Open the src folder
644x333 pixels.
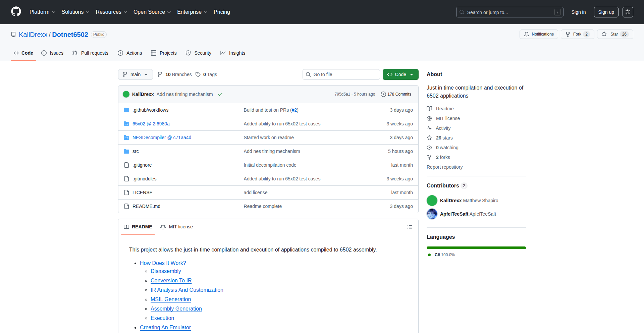(x=136, y=151)
